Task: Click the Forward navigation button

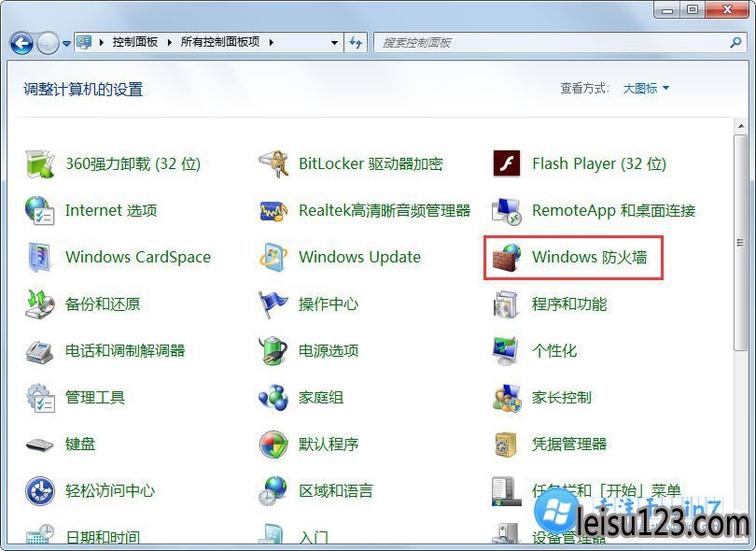Action: 48,43
